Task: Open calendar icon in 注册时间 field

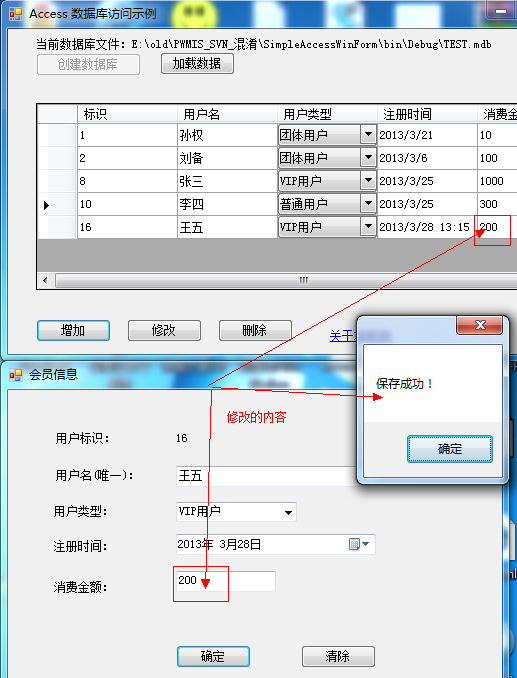Action: [354, 544]
